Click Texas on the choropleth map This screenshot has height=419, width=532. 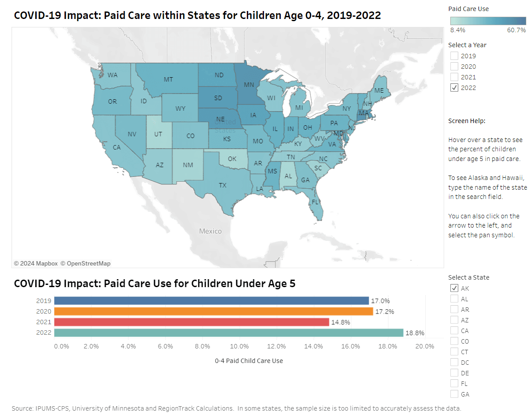pyautogui.click(x=223, y=185)
